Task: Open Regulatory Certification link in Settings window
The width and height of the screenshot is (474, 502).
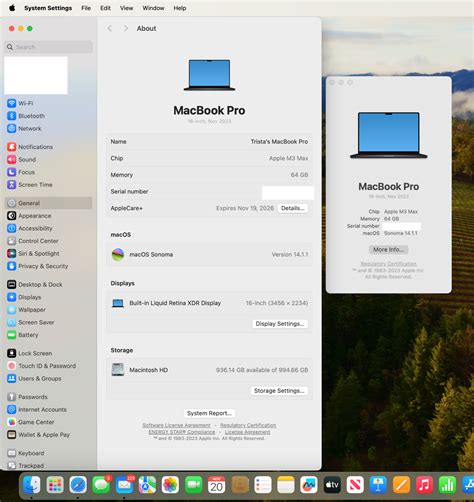Action: click(248, 425)
